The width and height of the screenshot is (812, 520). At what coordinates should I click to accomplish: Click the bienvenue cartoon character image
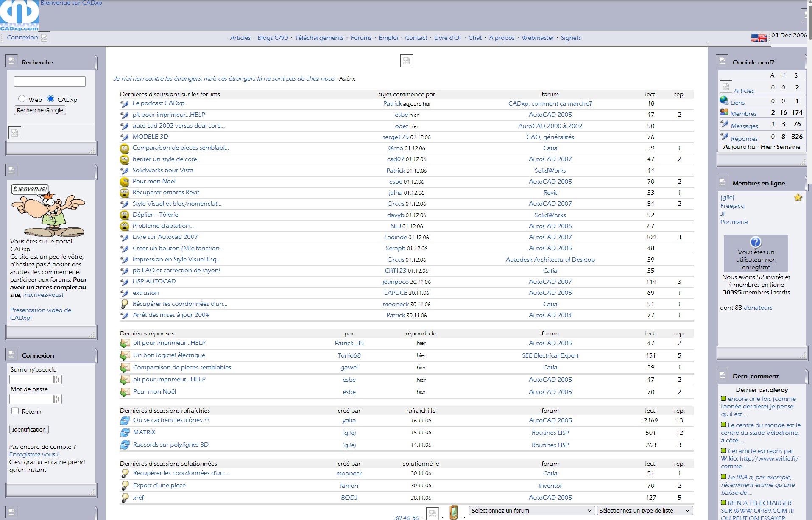[48, 210]
